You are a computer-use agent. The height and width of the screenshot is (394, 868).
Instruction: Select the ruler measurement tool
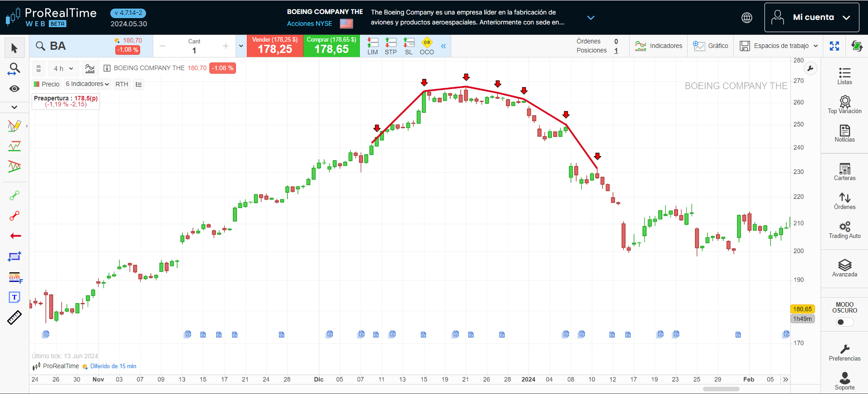(x=14, y=318)
